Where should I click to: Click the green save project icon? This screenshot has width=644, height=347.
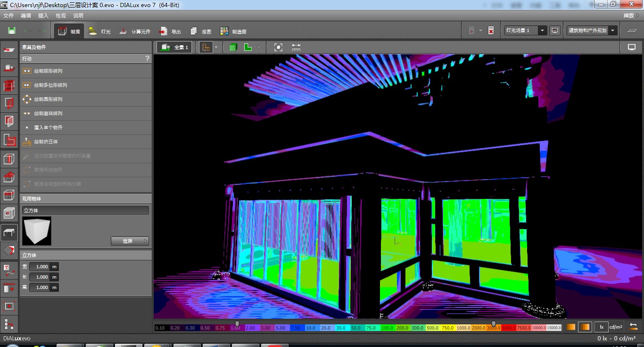(12, 31)
